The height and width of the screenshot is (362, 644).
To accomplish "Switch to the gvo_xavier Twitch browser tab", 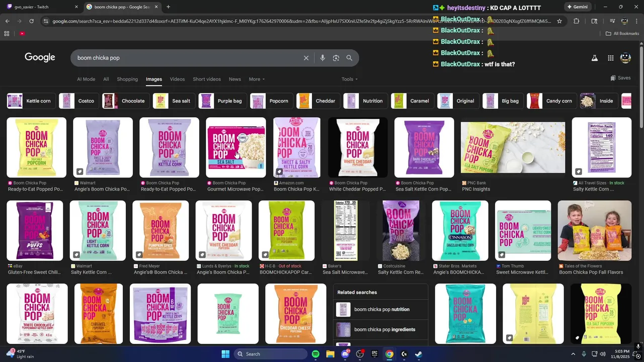I will click(41, 7).
